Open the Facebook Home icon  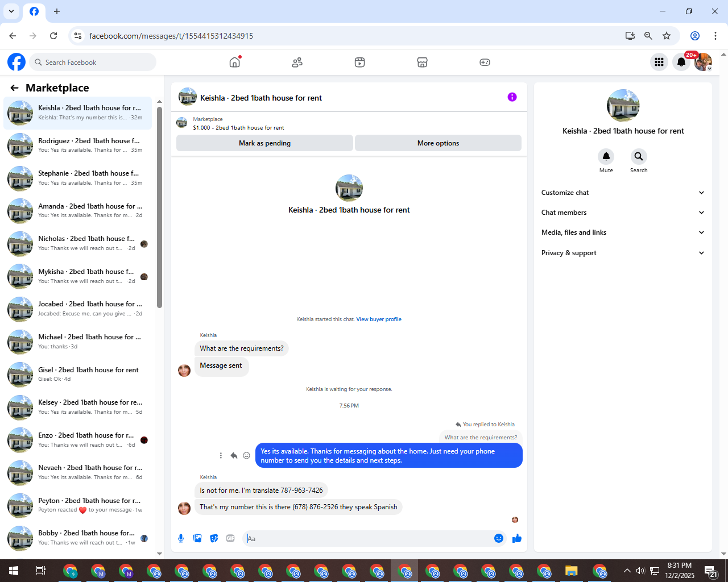[x=235, y=62]
